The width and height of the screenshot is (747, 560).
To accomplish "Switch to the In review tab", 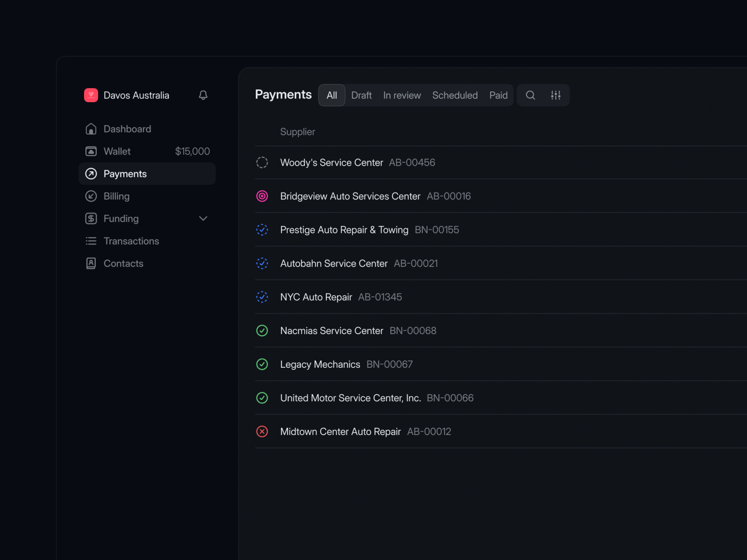I will click(x=402, y=95).
